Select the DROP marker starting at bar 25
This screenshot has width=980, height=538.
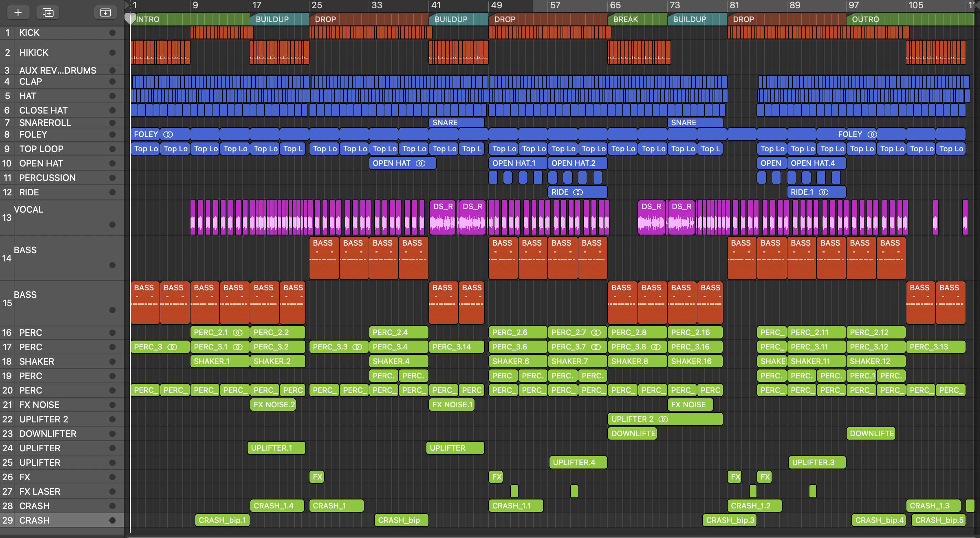[369, 19]
